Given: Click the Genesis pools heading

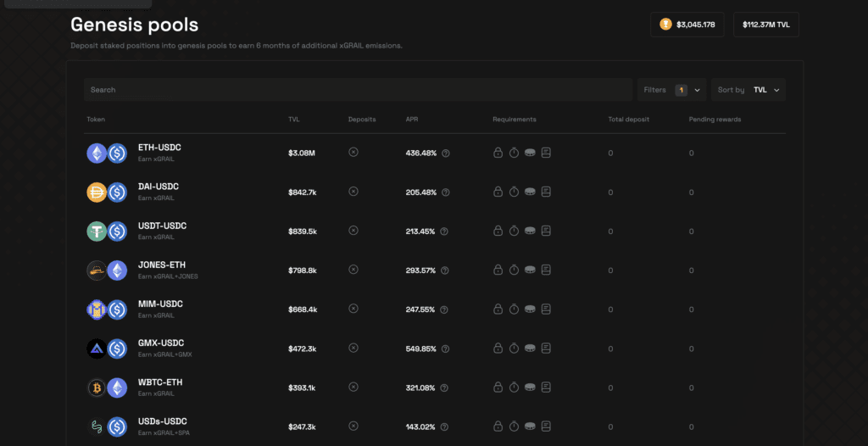Looking at the screenshot, I should 135,25.
